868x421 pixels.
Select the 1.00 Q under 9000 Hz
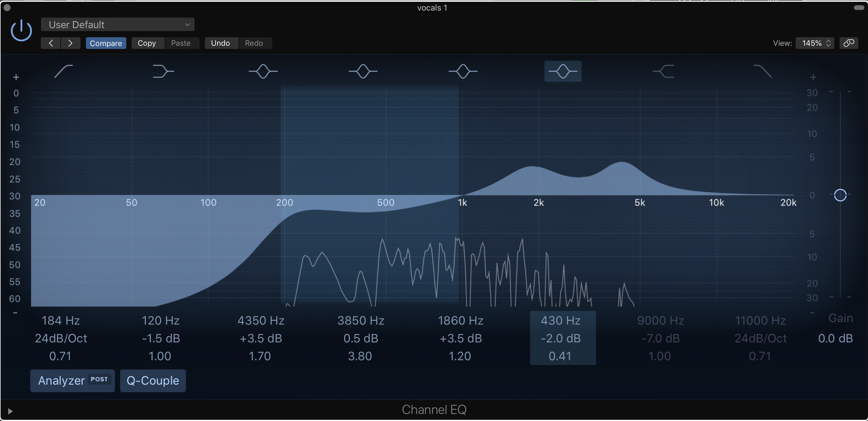tap(660, 356)
